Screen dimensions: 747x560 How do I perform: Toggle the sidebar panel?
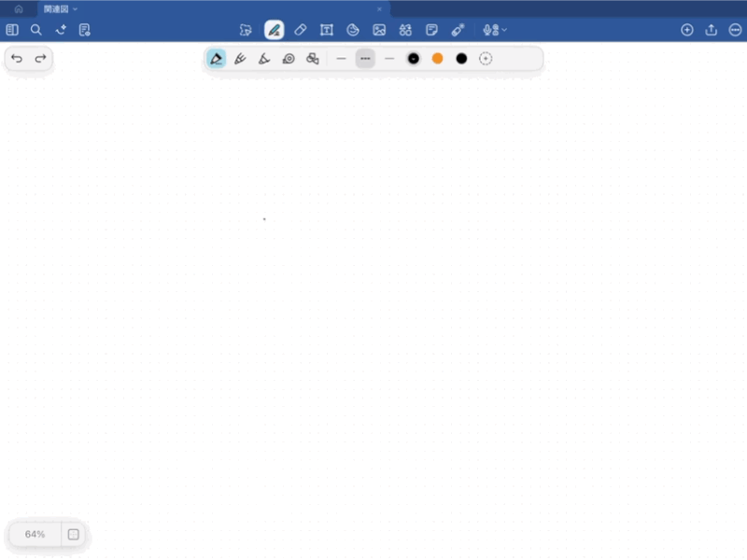point(12,30)
